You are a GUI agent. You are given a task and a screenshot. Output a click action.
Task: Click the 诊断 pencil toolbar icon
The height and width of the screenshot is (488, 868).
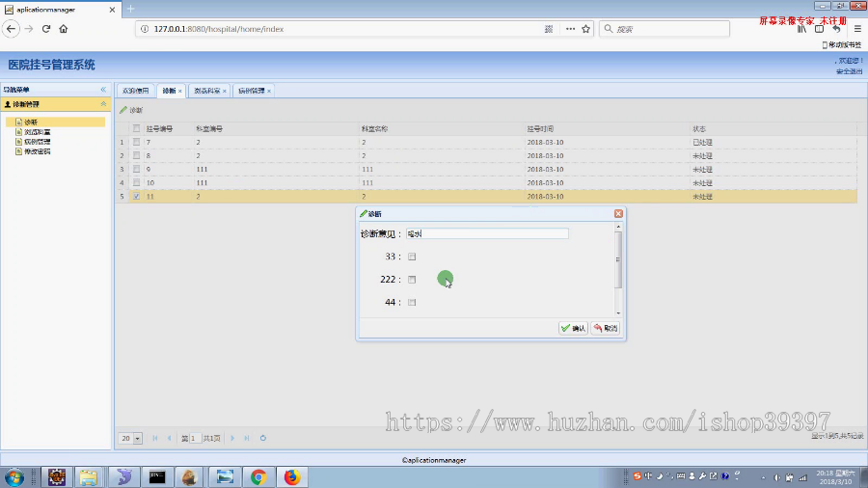(x=123, y=110)
